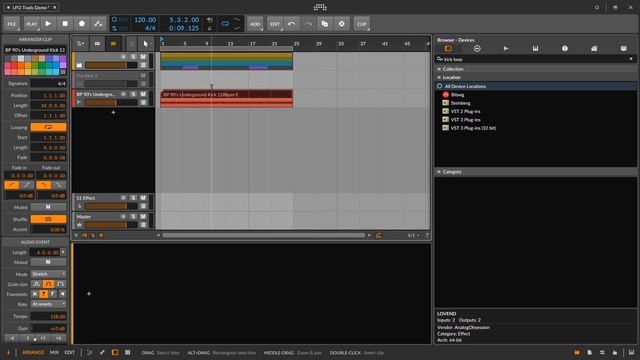
Task: Open the Audio Event Length options arrow
Action: tap(63, 252)
